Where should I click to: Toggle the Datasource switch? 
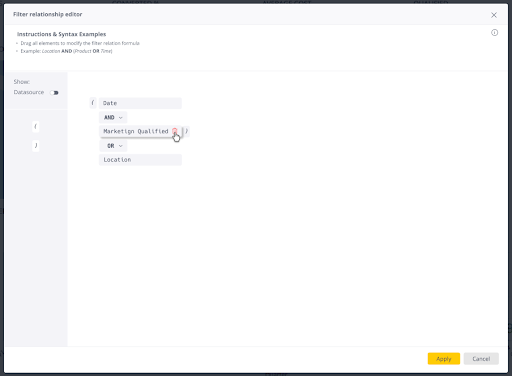pos(54,93)
